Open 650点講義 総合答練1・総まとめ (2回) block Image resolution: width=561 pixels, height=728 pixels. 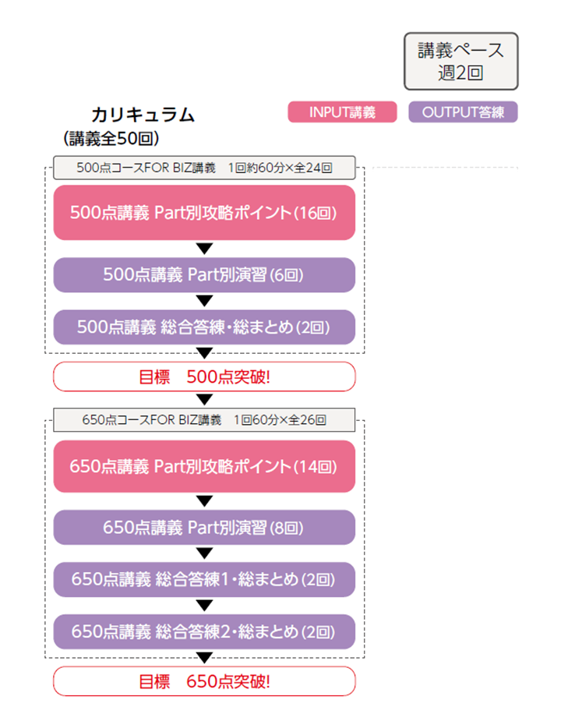point(204,579)
